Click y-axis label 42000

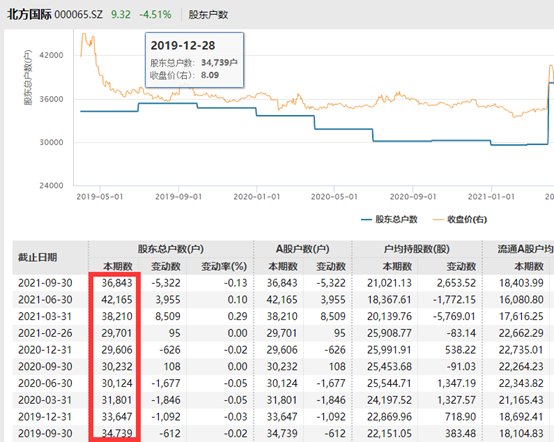tap(51, 55)
